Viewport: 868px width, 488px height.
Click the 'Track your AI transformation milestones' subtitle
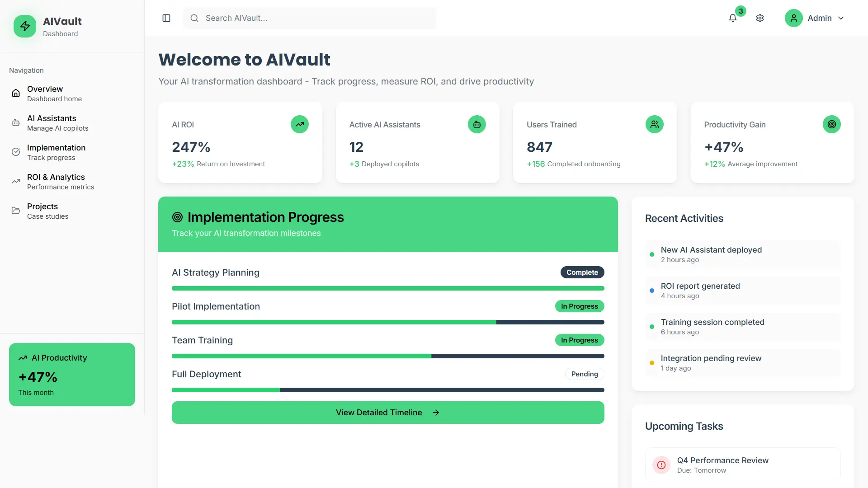(x=246, y=233)
